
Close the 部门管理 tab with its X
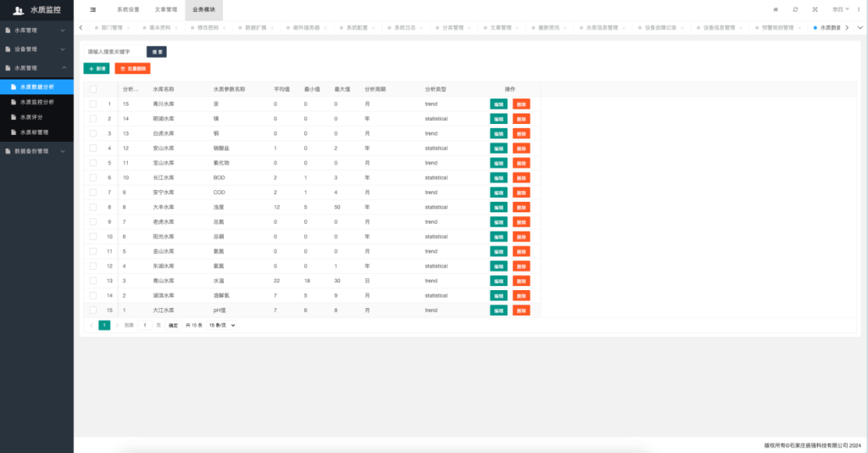tap(128, 28)
